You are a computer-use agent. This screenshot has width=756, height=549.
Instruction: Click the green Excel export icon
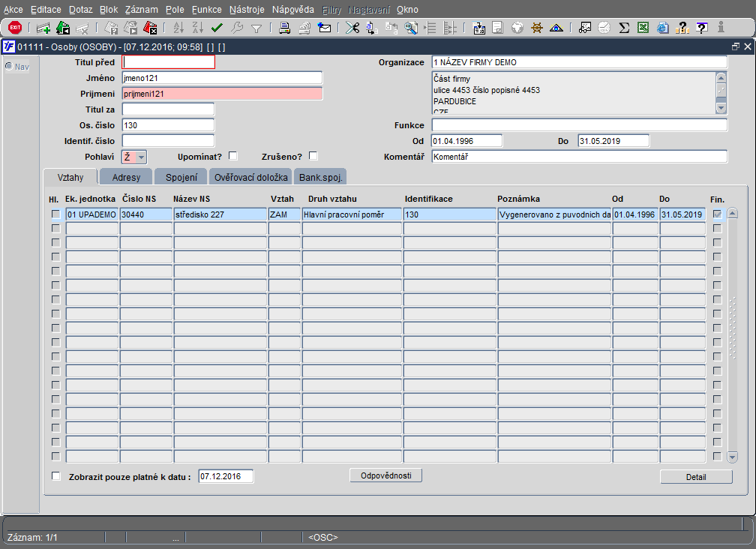click(643, 28)
